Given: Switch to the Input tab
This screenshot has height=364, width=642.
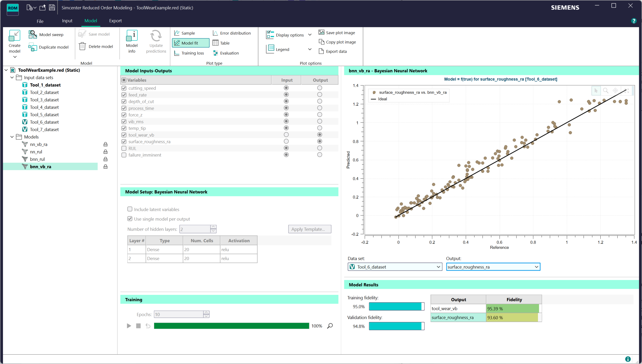Looking at the screenshot, I should (67, 21).
